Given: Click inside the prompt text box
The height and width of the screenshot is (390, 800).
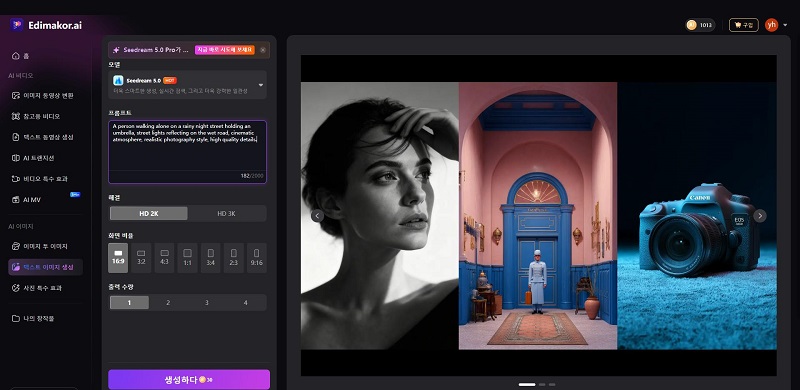Looking at the screenshot, I should click(187, 152).
